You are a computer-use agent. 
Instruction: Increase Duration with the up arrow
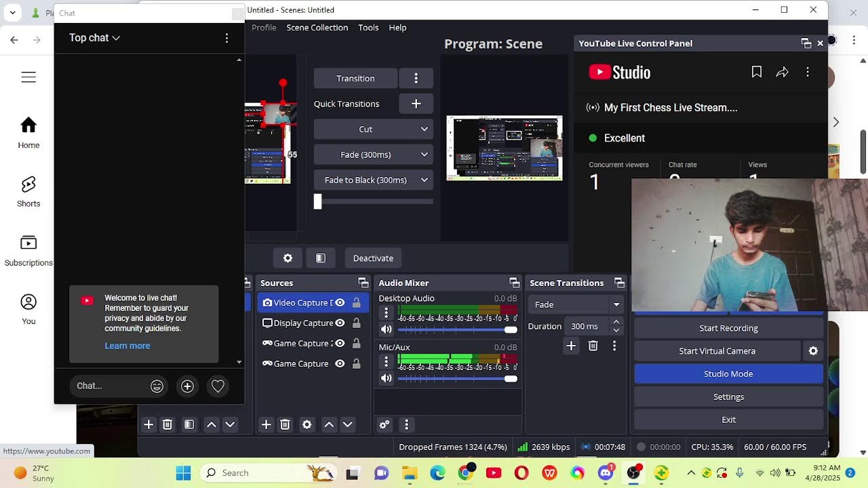tap(616, 322)
